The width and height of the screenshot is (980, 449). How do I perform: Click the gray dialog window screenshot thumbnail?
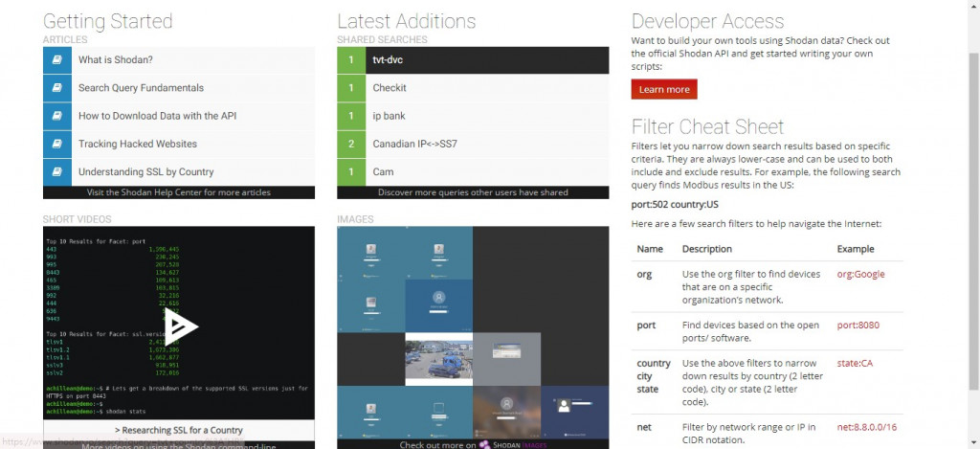pos(507,359)
